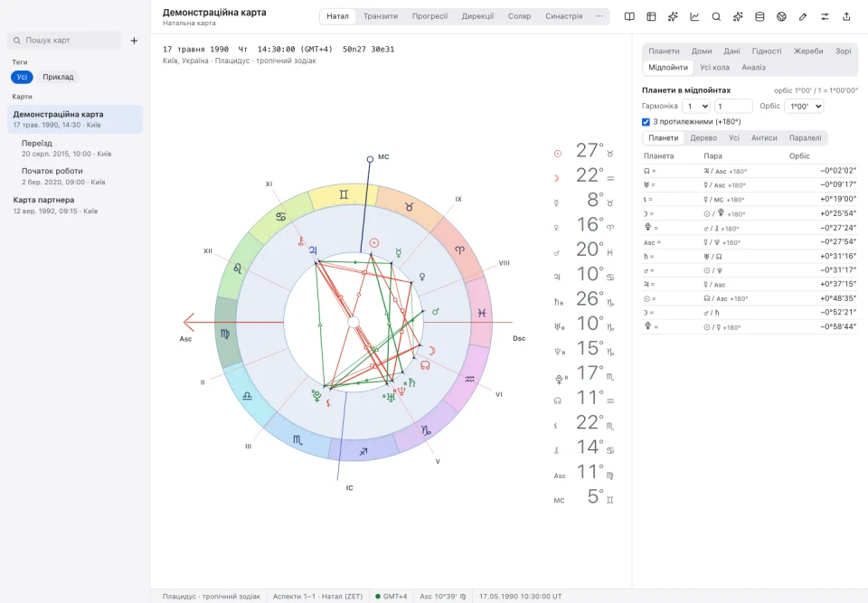Switch midpoints view to Паралелі

point(806,138)
